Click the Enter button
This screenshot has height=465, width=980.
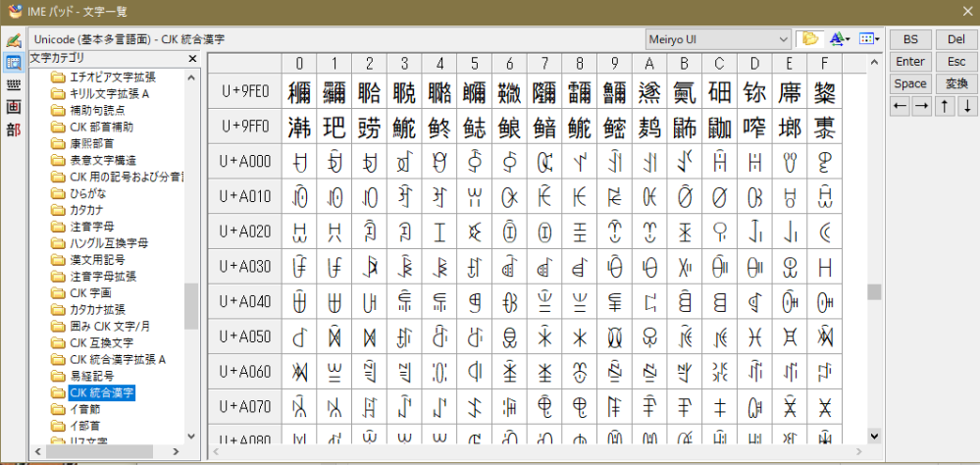[910, 61]
